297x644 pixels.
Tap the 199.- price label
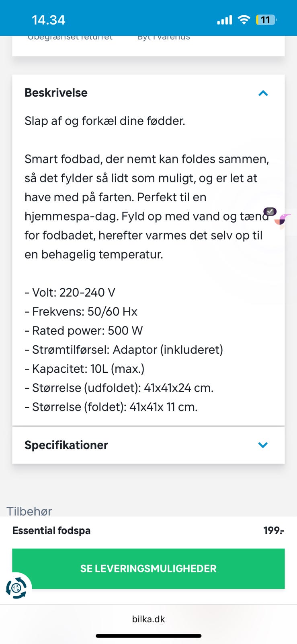point(273,530)
